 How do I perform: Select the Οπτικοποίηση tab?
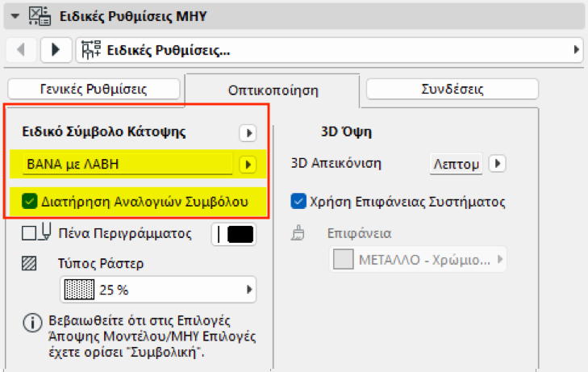point(271,89)
